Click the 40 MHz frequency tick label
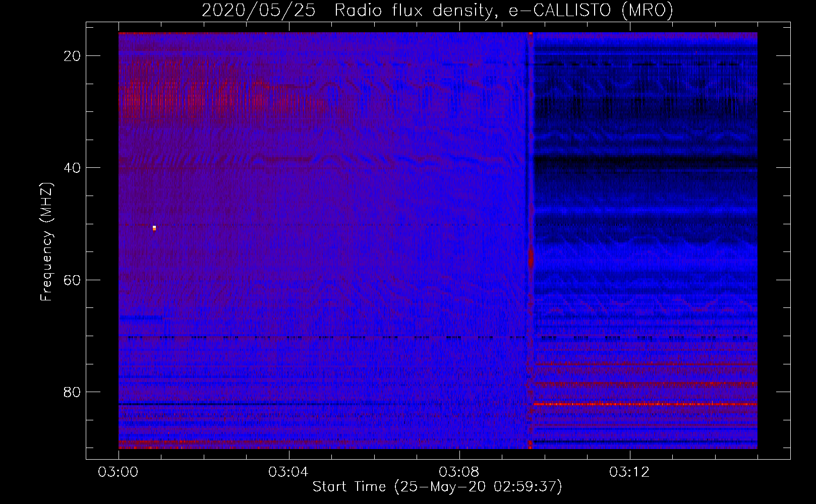The width and height of the screenshot is (816, 504). pyautogui.click(x=72, y=168)
